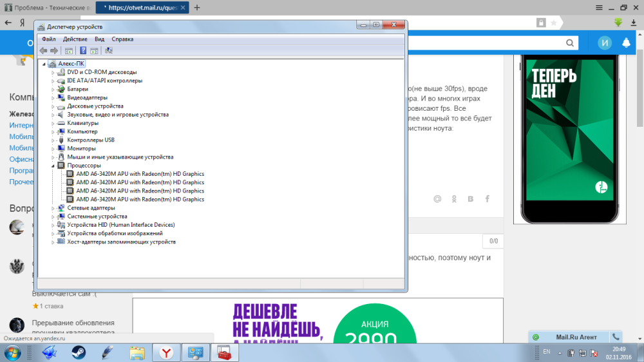
Task: Select Звуковые, видео и игровые устройства
Action: [118, 115]
